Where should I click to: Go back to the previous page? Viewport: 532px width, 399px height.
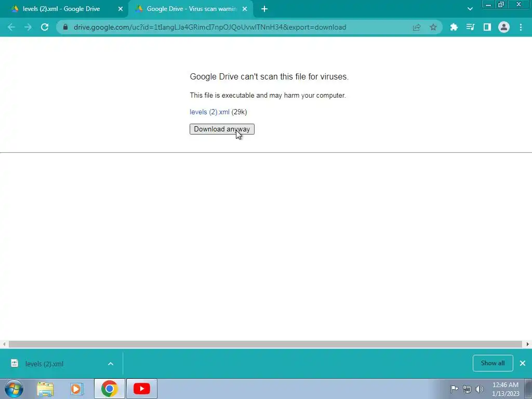click(11, 27)
